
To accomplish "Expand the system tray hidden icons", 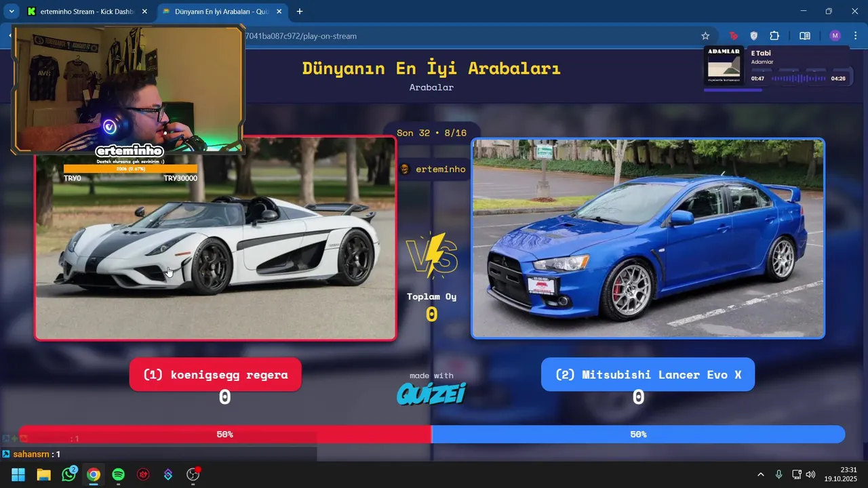I will pyautogui.click(x=761, y=474).
